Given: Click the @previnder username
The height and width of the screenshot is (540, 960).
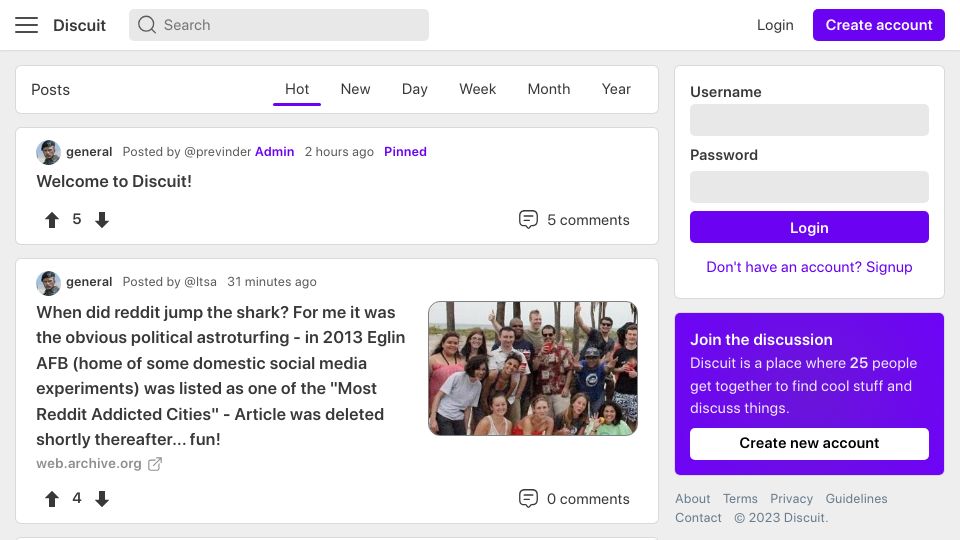Looking at the screenshot, I should (217, 152).
